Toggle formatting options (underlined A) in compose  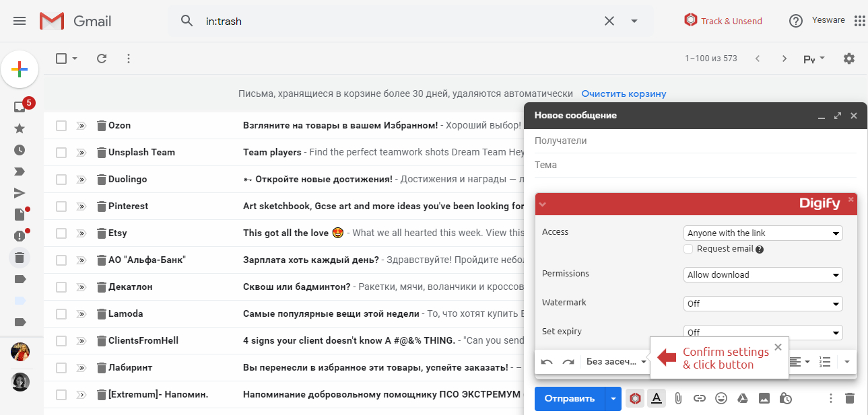click(x=657, y=398)
